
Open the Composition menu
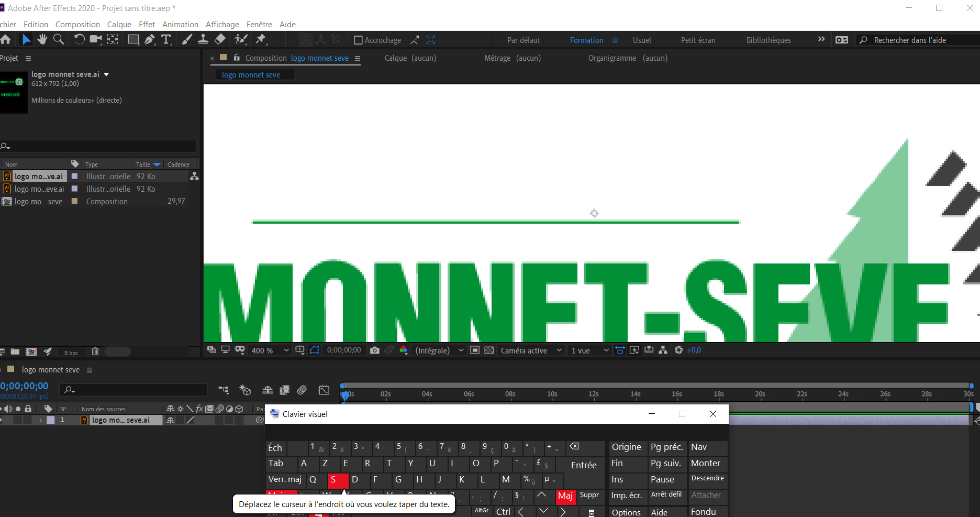pos(77,25)
